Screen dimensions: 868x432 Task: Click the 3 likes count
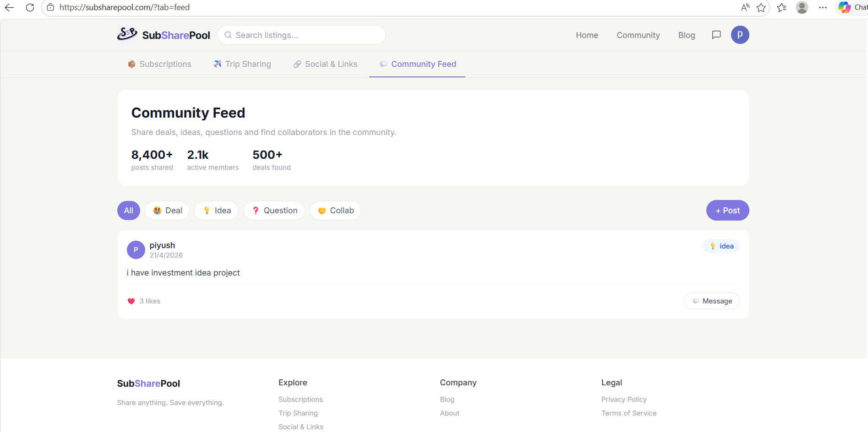tap(150, 301)
